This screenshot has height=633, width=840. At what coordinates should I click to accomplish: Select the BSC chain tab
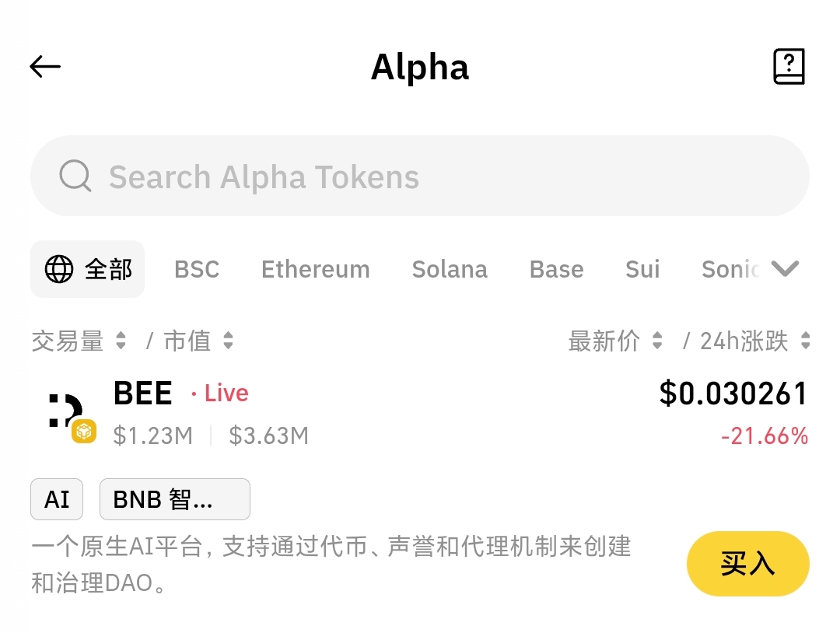197,270
